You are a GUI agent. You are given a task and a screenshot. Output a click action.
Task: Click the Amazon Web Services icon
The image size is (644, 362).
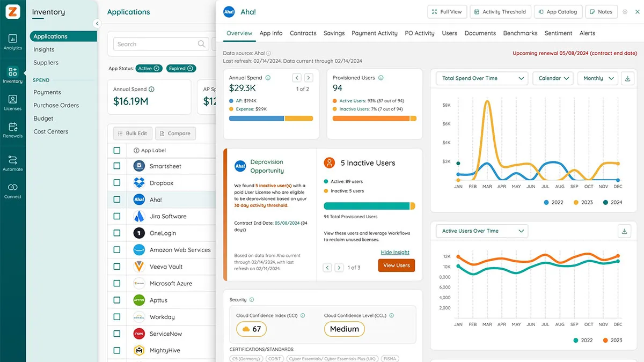click(x=139, y=250)
